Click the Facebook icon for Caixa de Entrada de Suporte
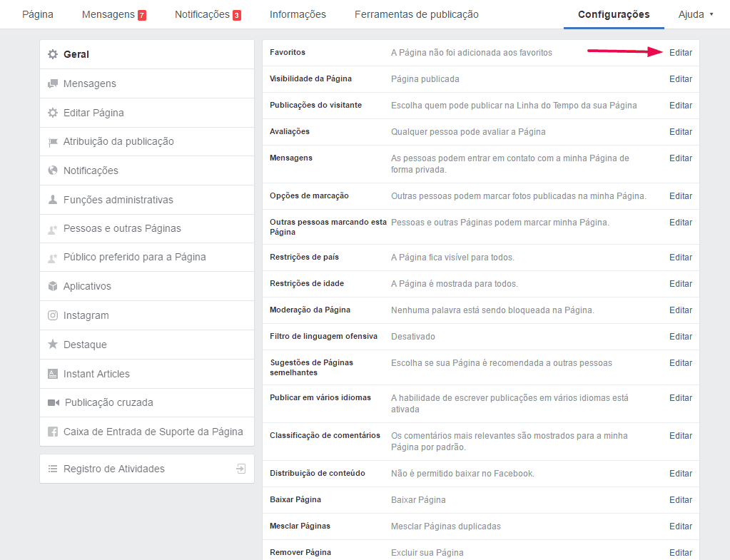Screen dimensions: 730x560 click(53, 432)
